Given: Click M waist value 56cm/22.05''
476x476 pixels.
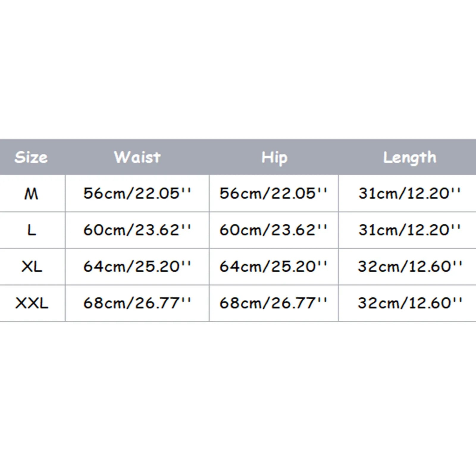Looking at the screenshot, I should click(137, 193).
